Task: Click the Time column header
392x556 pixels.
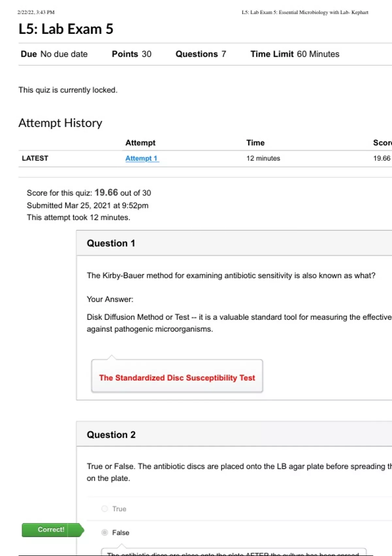Action: coord(255,143)
